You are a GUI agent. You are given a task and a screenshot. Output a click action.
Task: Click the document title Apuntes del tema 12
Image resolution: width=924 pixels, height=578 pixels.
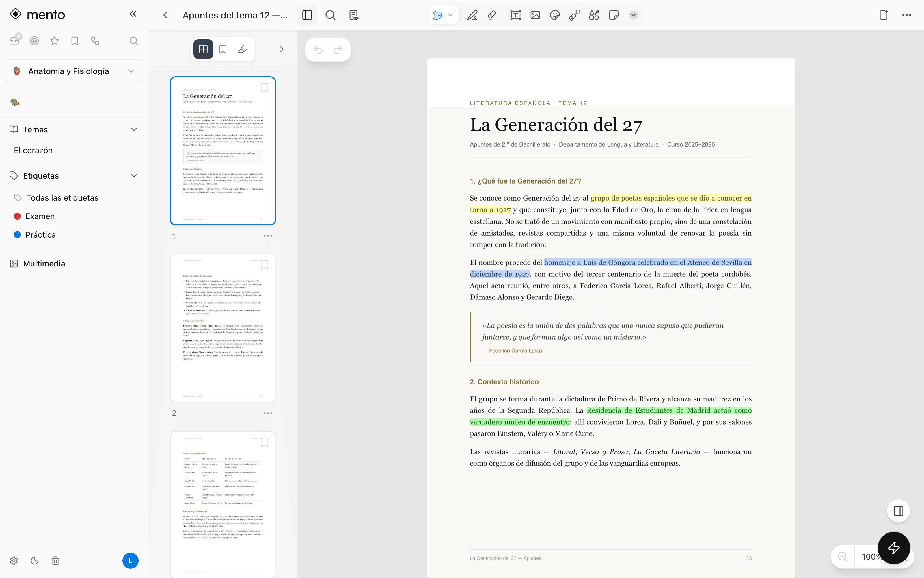(235, 15)
